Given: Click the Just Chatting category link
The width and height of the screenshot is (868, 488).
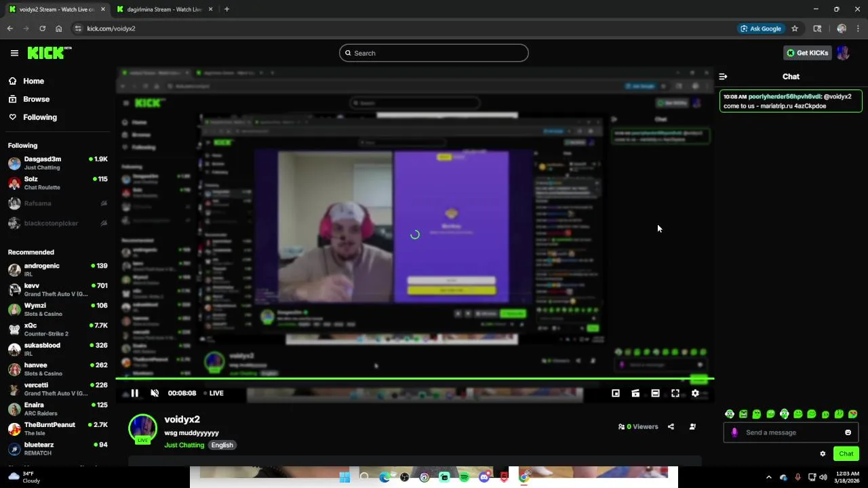Looking at the screenshot, I should (x=184, y=445).
